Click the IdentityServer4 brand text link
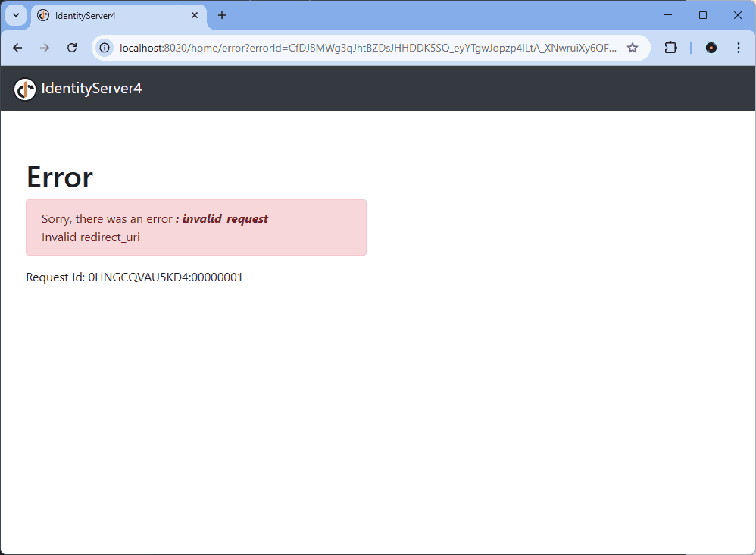 [91, 89]
